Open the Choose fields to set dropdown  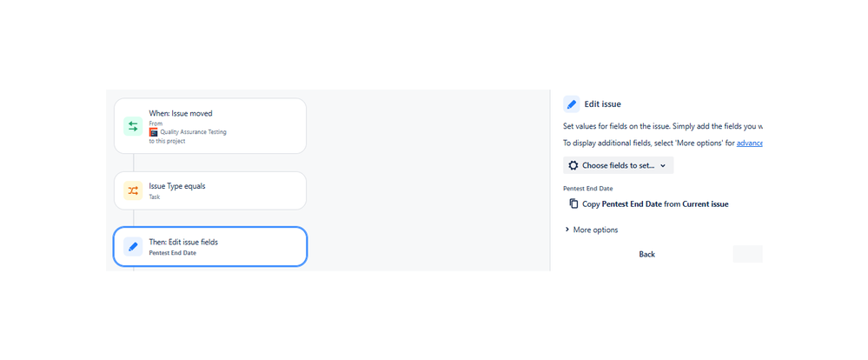[619, 165]
